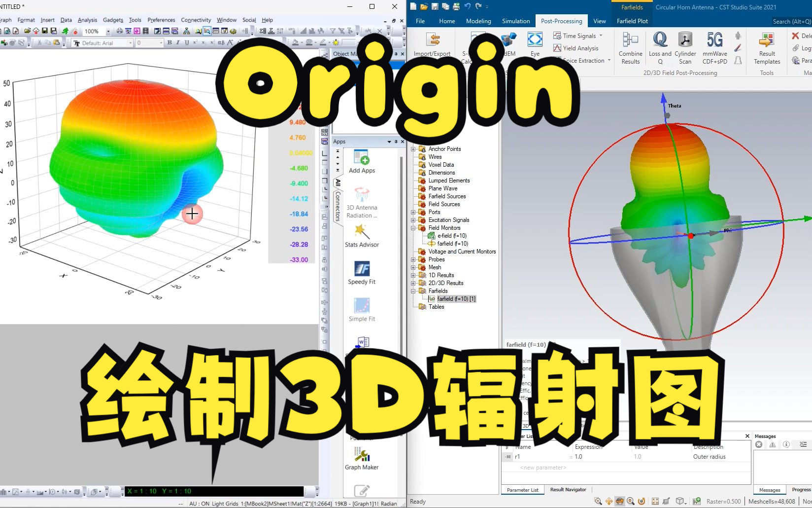
Task: Select the rotate view icon in CST status bar
Action: click(x=620, y=501)
